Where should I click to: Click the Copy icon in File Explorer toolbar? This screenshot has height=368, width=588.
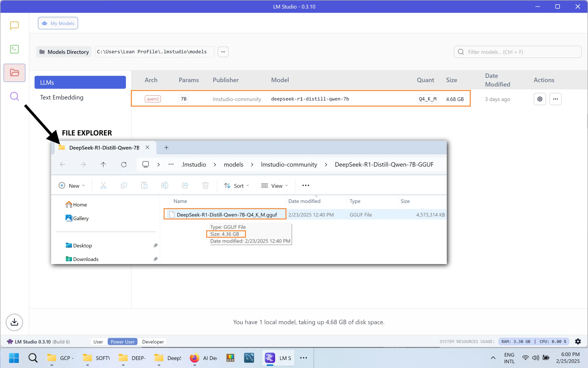(124, 185)
